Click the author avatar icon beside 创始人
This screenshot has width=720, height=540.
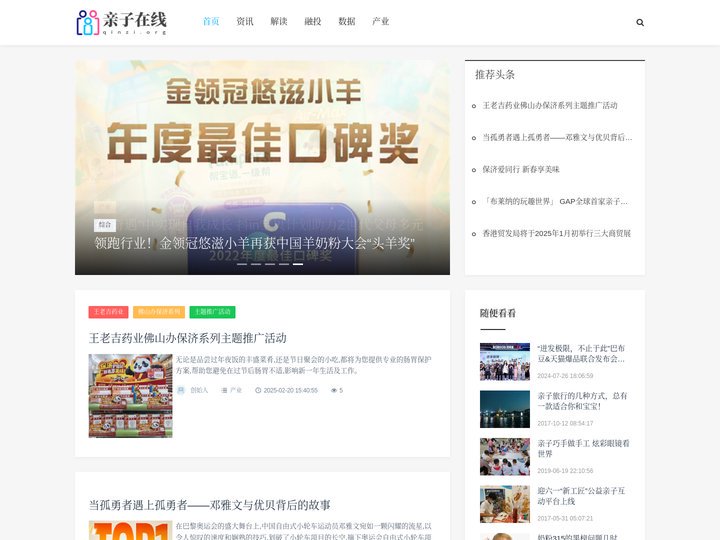coord(181,390)
